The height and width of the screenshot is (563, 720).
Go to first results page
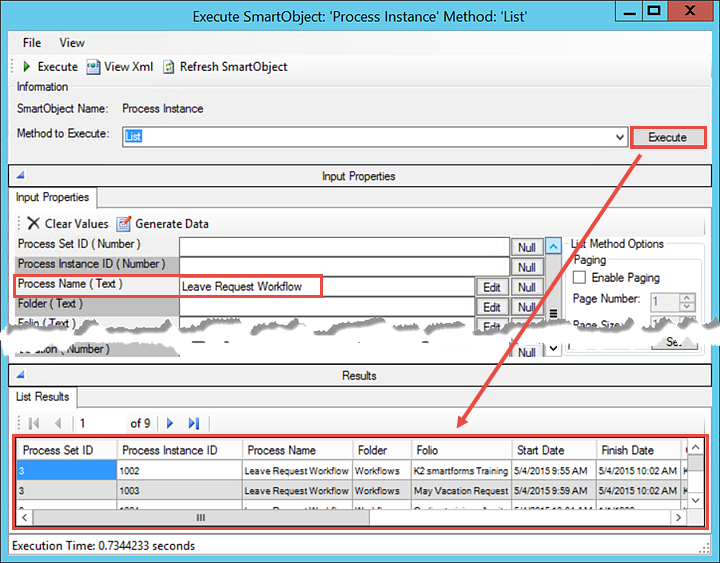click(34, 423)
